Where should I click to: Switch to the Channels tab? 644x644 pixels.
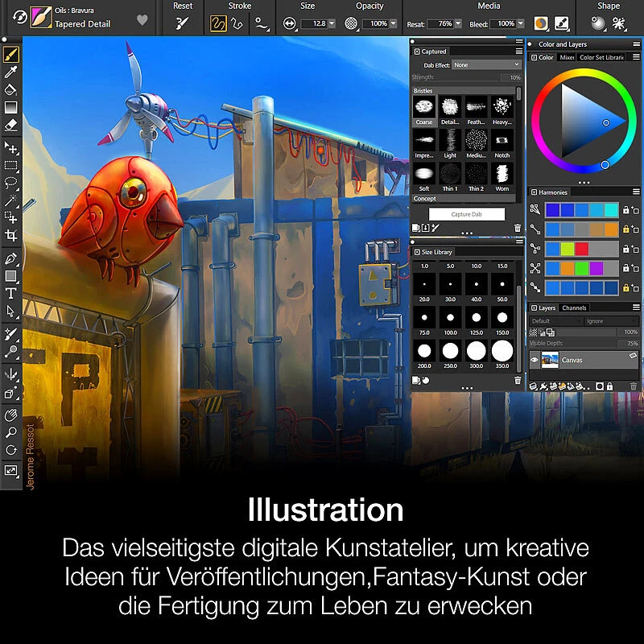573,308
